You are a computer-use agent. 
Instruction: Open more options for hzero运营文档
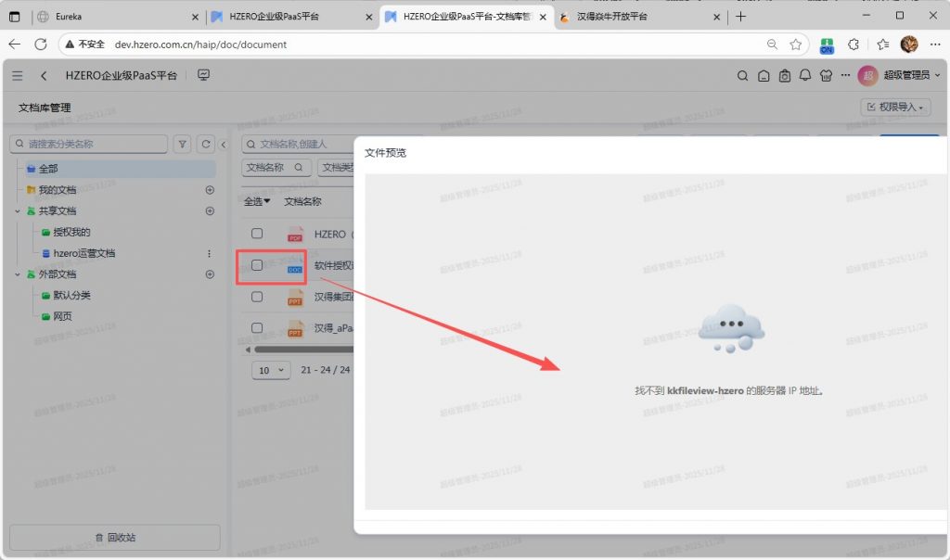(210, 253)
